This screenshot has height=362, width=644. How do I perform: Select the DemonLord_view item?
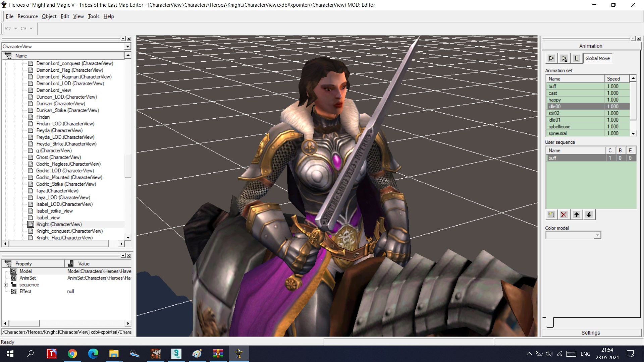pyautogui.click(x=54, y=90)
